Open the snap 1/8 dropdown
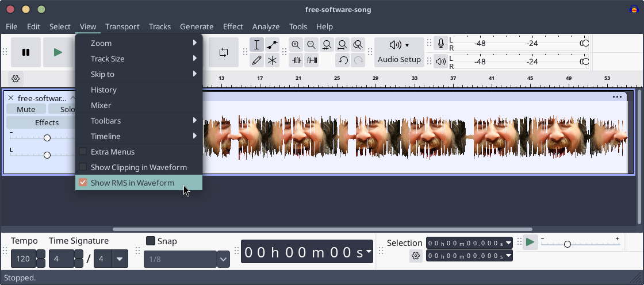This screenshot has height=285, width=644. coord(224,259)
